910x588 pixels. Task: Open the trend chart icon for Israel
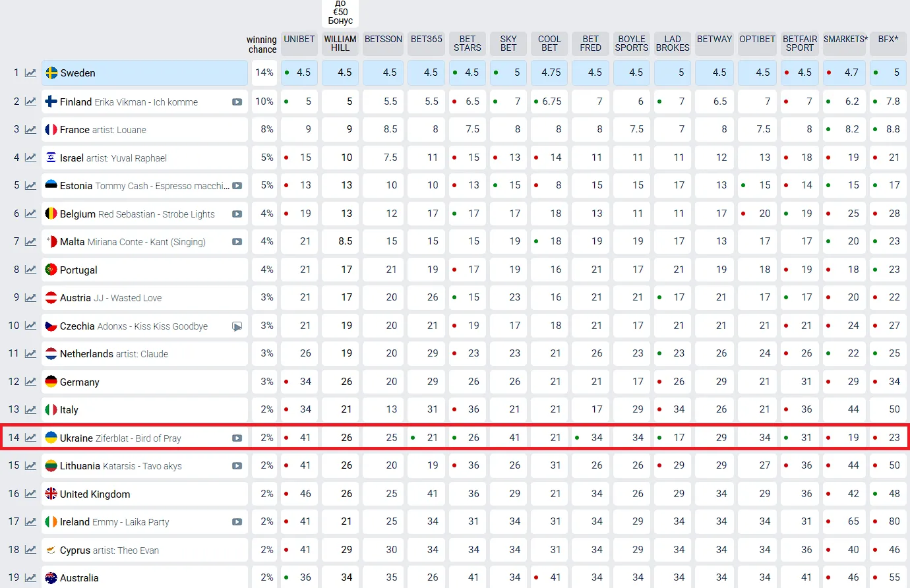point(30,158)
